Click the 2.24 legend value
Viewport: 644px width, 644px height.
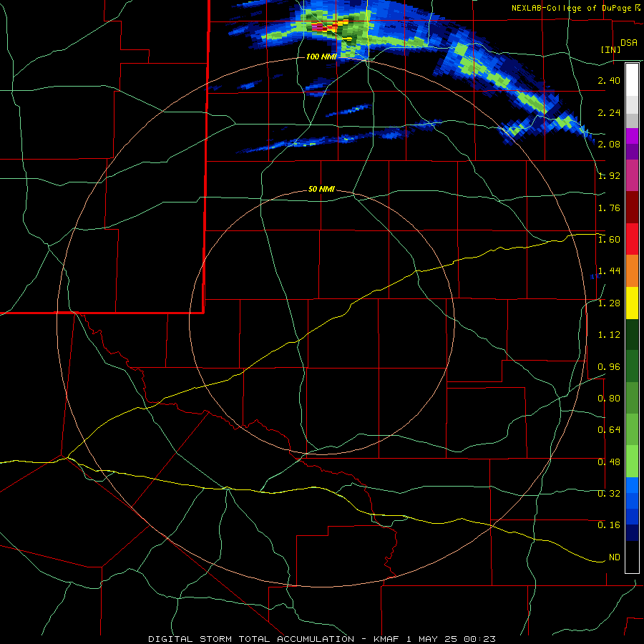(x=609, y=112)
